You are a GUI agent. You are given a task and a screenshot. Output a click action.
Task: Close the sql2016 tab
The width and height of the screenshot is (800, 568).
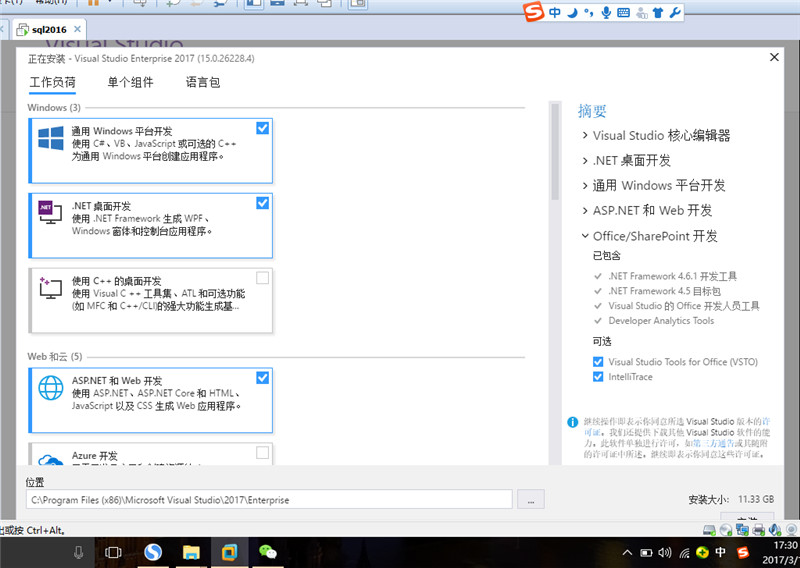pos(77,29)
